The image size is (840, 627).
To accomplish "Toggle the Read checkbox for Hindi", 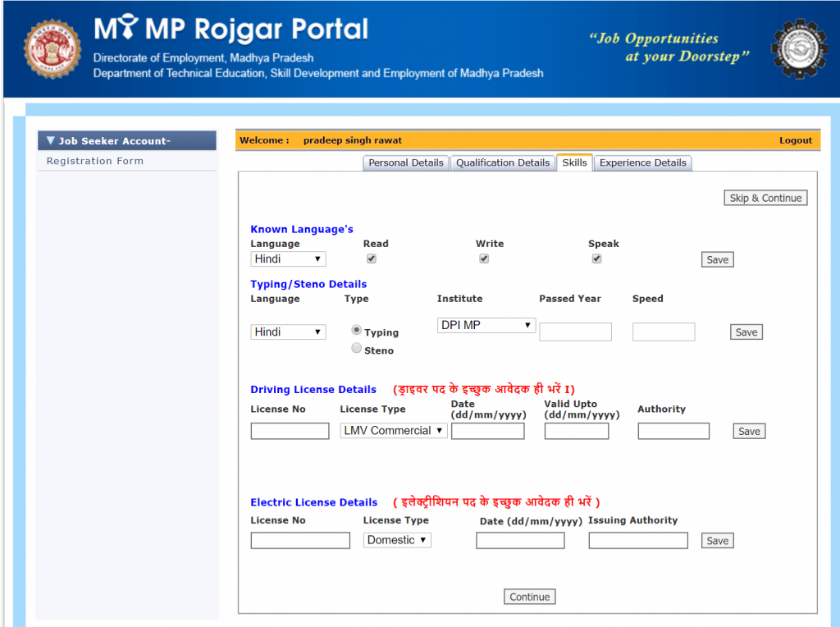I will pyautogui.click(x=372, y=259).
